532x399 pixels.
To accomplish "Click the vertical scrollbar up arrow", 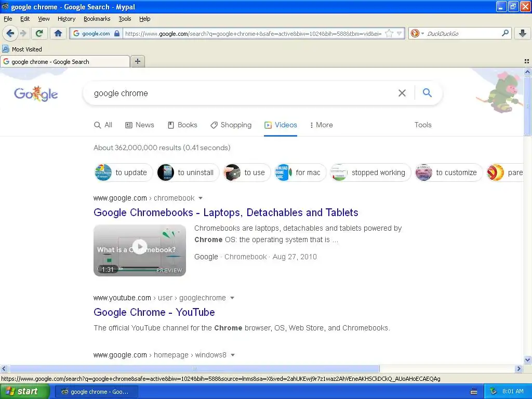I will point(527,72).
